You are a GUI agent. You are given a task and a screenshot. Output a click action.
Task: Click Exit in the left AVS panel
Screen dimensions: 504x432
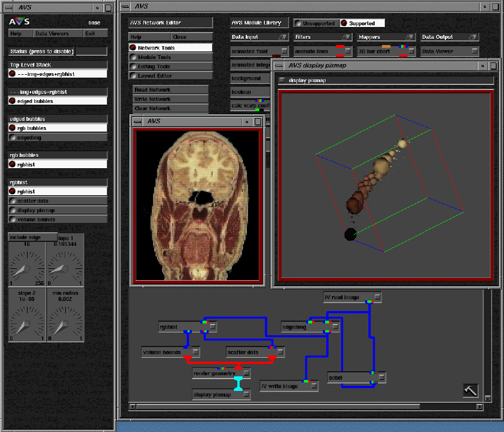(x=95, y=33)
